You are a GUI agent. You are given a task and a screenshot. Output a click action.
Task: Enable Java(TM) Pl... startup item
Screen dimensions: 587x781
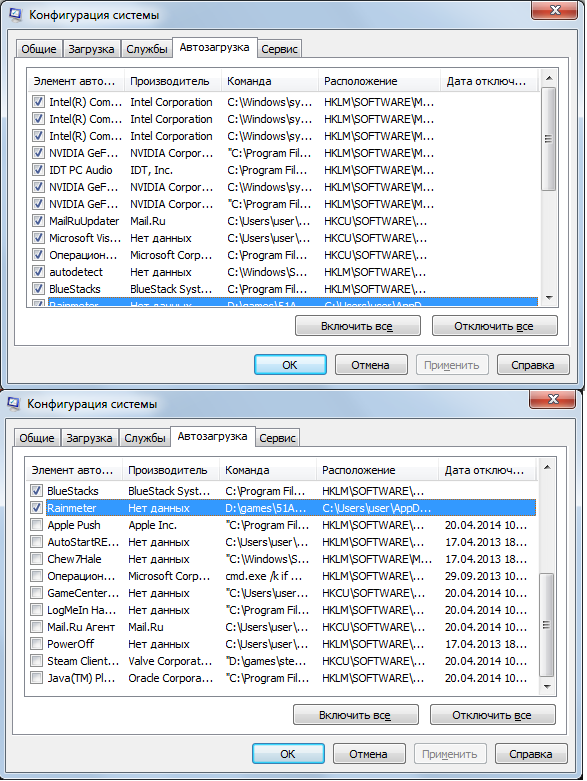(36, 678)
